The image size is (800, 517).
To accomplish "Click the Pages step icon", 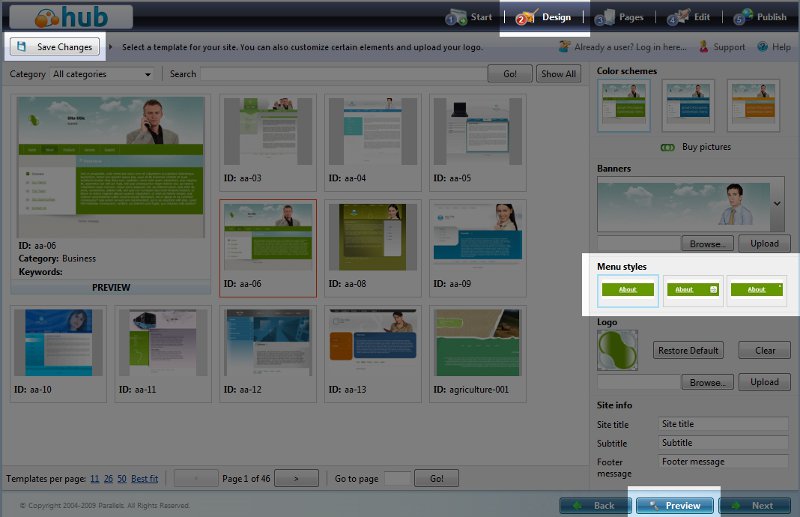I will click(x=605, y=17).
